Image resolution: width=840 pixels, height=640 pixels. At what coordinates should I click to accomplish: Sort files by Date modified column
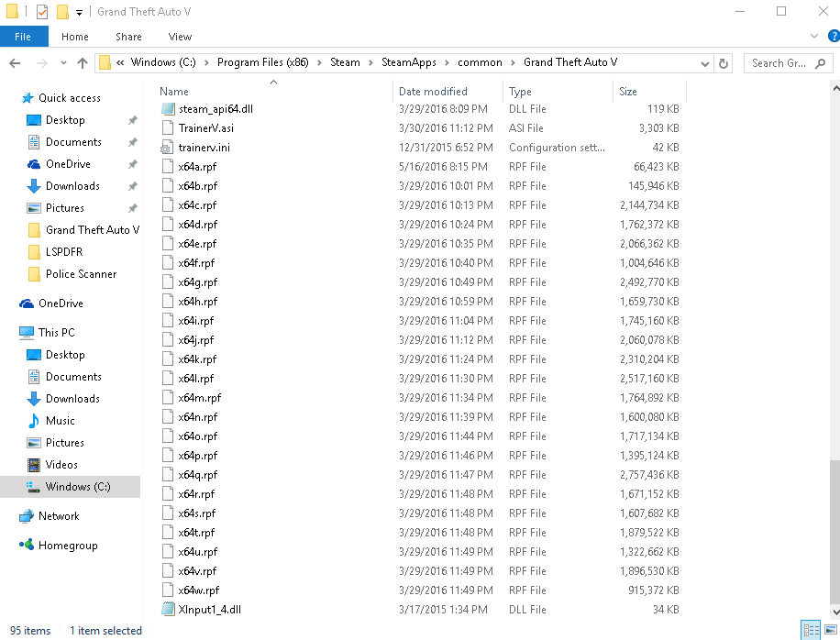(x=433, y=92)
